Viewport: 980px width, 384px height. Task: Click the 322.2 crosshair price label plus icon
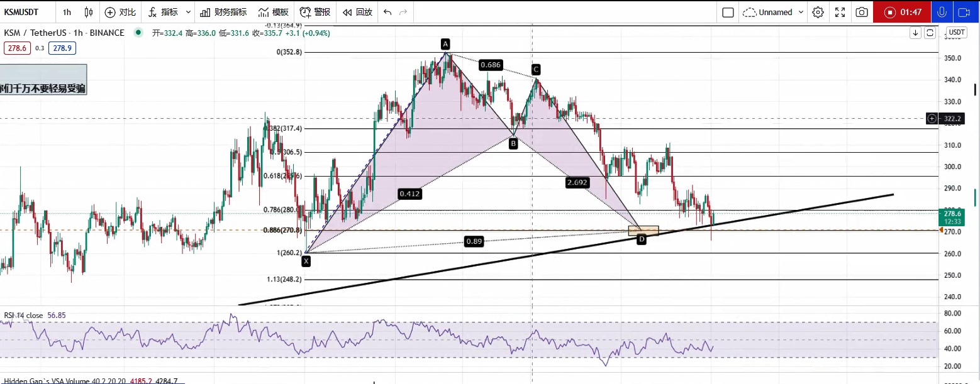pos(932,118)
